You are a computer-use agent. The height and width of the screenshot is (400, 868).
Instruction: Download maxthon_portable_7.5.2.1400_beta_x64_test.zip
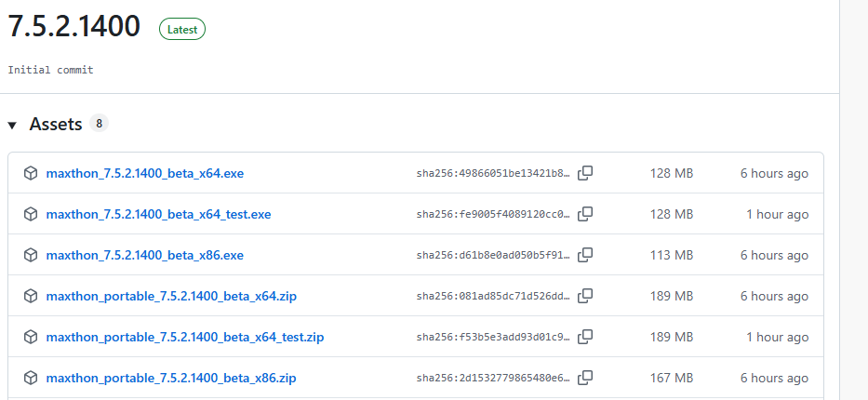tap(185, 337)
